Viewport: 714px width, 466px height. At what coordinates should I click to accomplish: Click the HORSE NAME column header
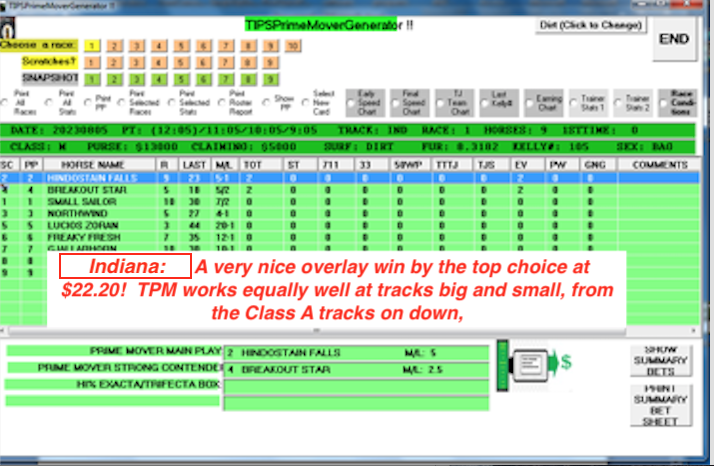[99, 165]
